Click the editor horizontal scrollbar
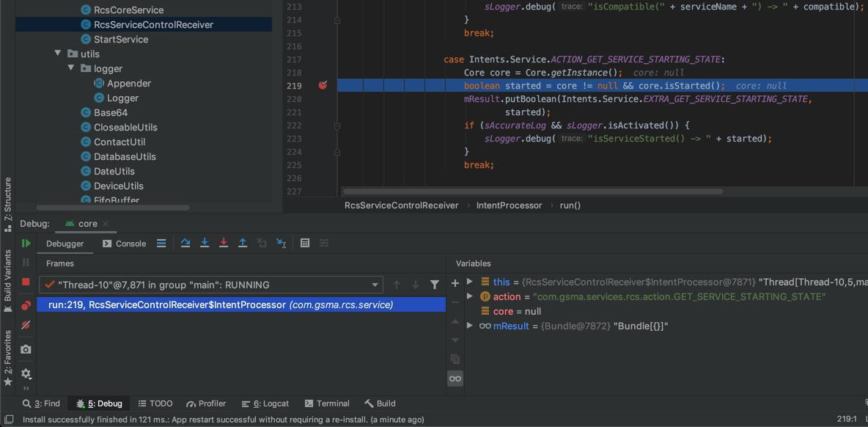Viewport: 868px width, 427px height. tap(532, 191)
